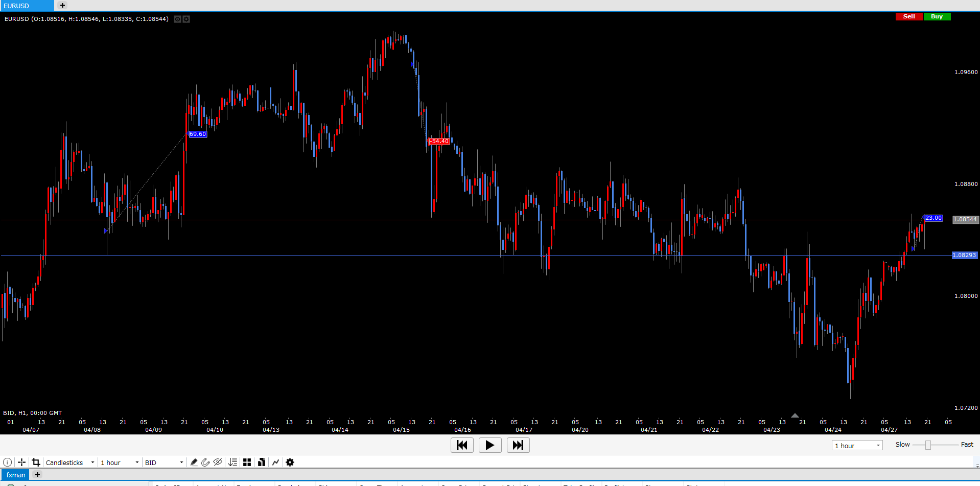Viewport: 980px width, 486px height.
Task: Click the info icon in bottom toolbar
Action: tap(8, 462)
